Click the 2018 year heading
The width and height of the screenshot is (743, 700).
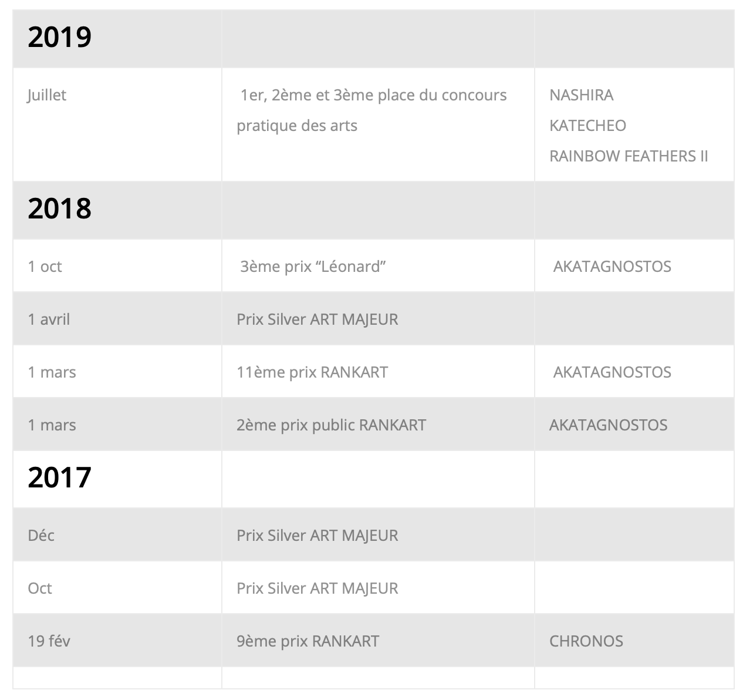click(x=59, y=208)
